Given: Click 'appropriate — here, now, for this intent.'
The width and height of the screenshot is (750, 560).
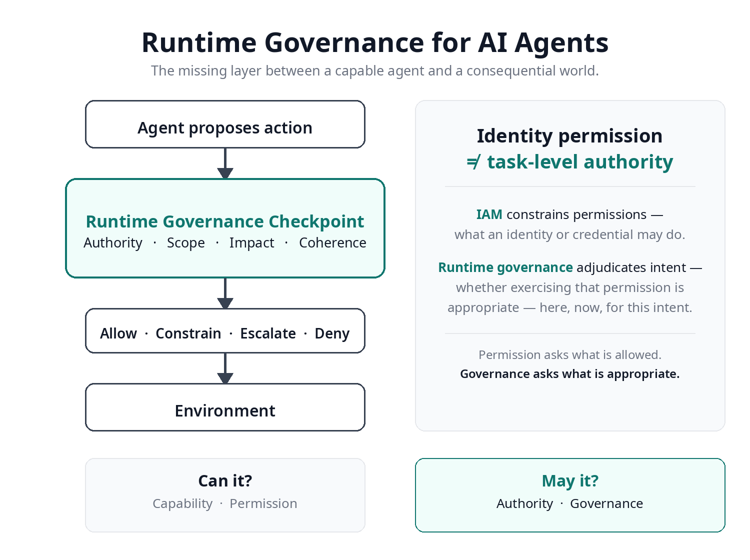Looking at the screenshot, I should pyautogui.click(x=570, y=307).
